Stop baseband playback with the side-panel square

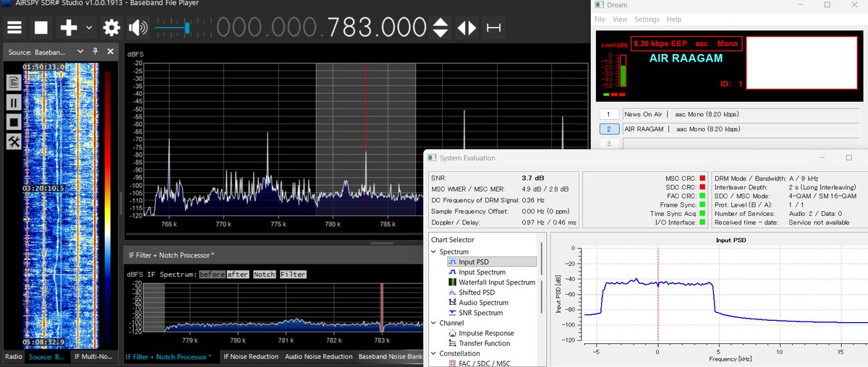click(13, 122)
